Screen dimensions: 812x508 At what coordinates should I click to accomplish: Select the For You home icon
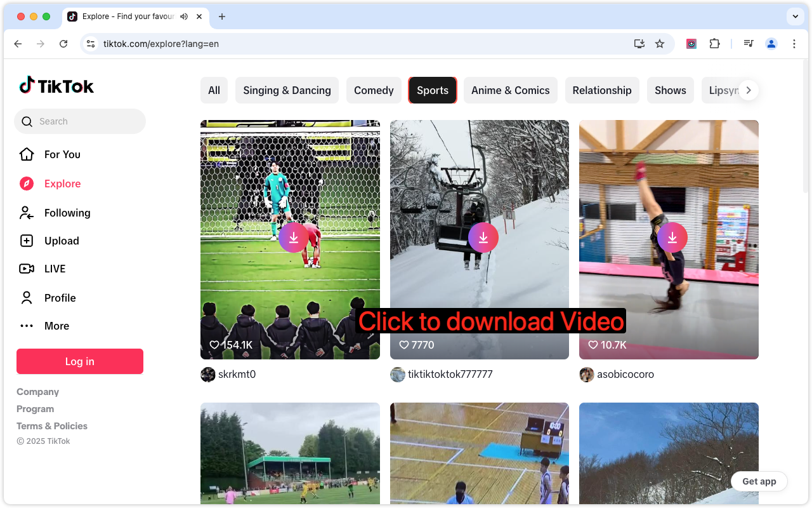click(x=26, y=154)
